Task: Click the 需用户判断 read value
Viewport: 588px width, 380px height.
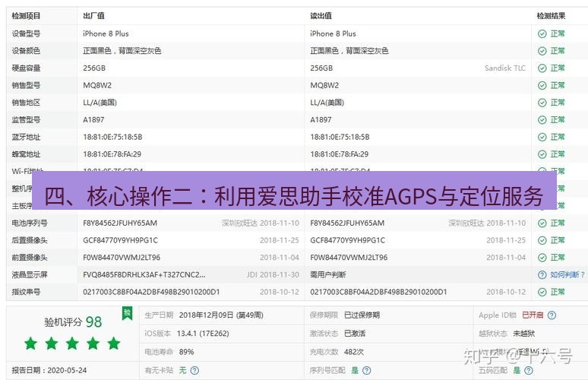Action: (328, 275)
